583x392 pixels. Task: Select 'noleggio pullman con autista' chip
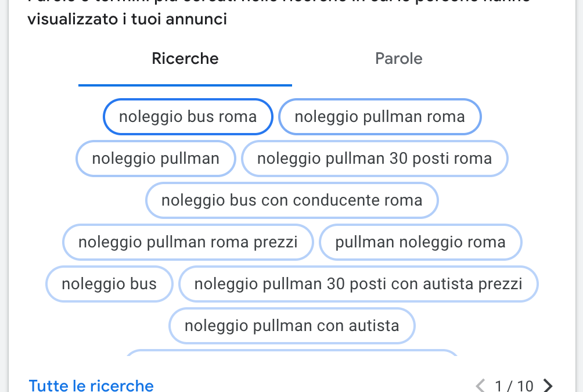pyautogui.click(x=292, y=326)
